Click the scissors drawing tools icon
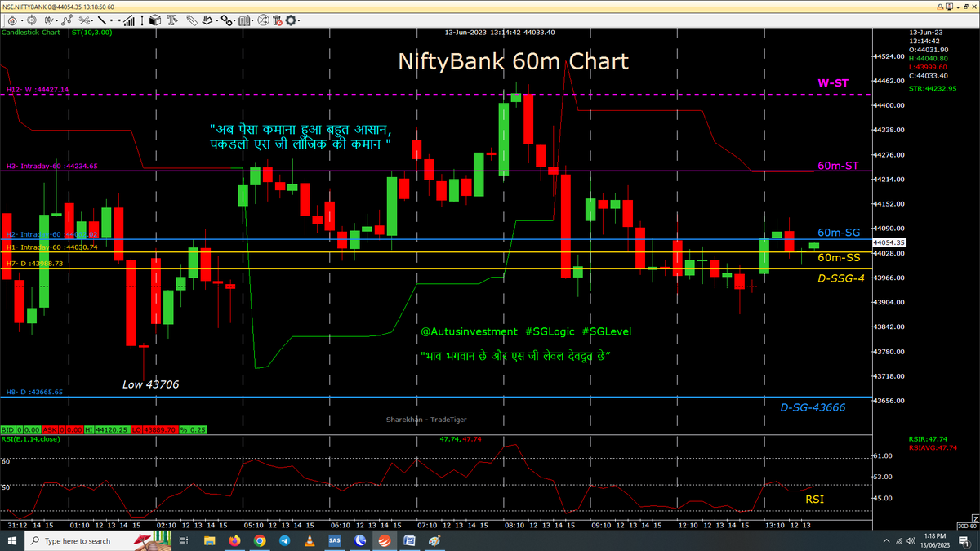Viewport: 980px width, 551px height. 84,20
